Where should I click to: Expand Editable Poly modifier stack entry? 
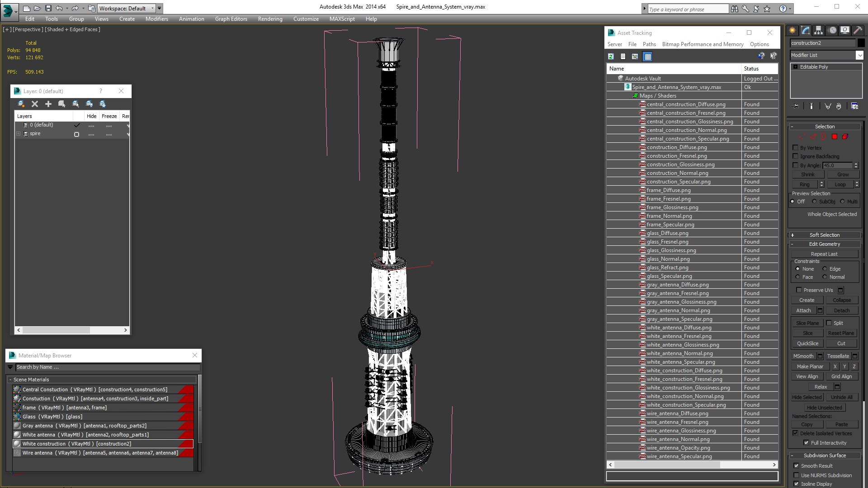pos(796,67)
